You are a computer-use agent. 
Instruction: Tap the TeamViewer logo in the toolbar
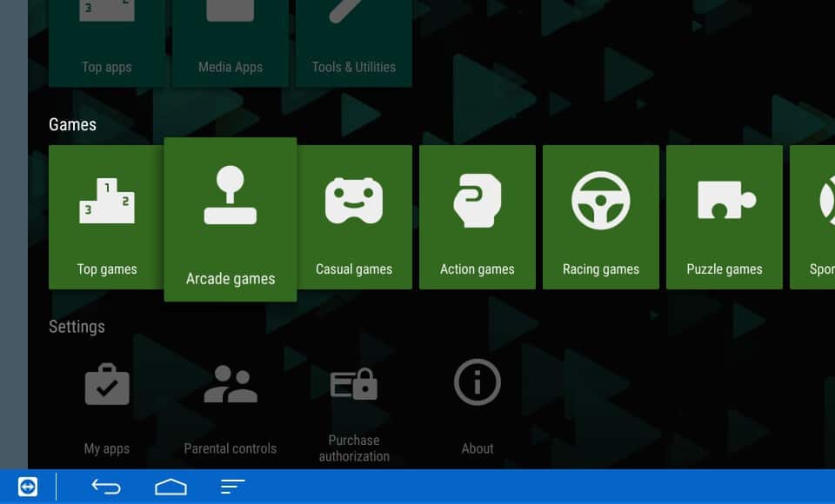click(x=27, y=486)
